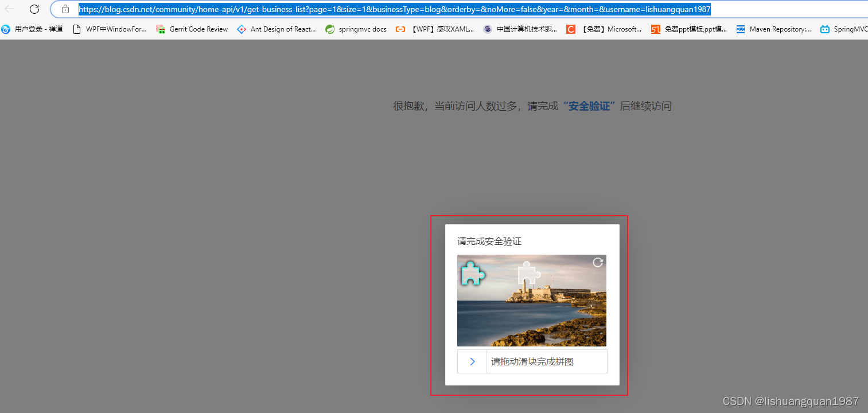
Task: Click the browser back arrow
Action: click(x=10, y=9)
